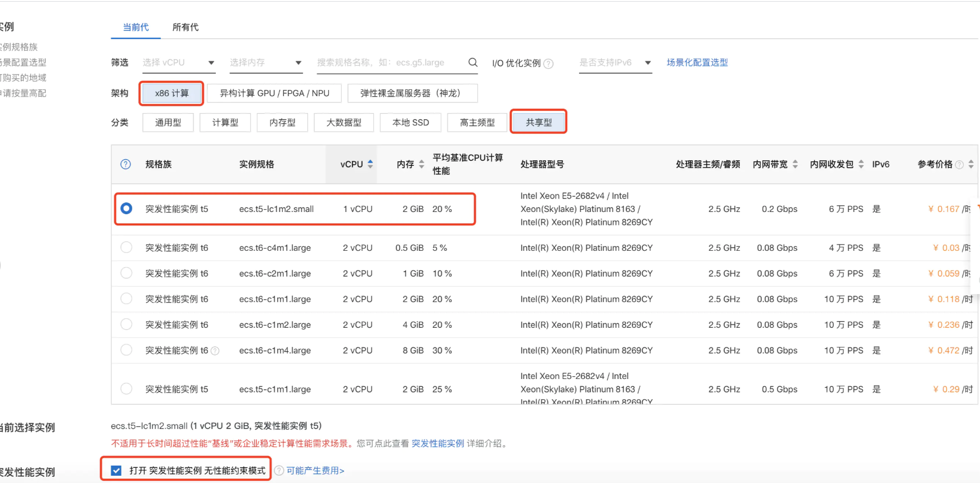The image size is (980, 483).
Task: Open the 是否支持IPv6 dropdown
Action: [616, 63]
